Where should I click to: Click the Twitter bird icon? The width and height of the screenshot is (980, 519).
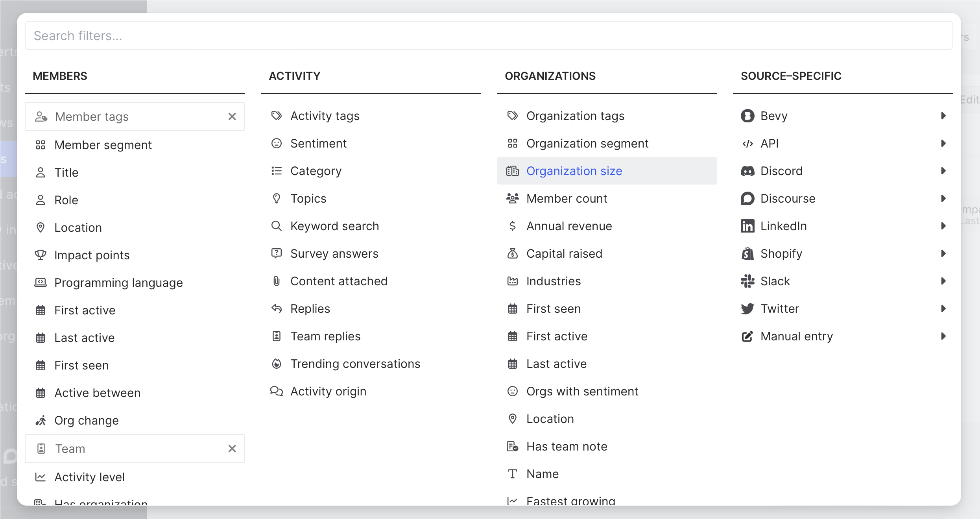point(747,309)
